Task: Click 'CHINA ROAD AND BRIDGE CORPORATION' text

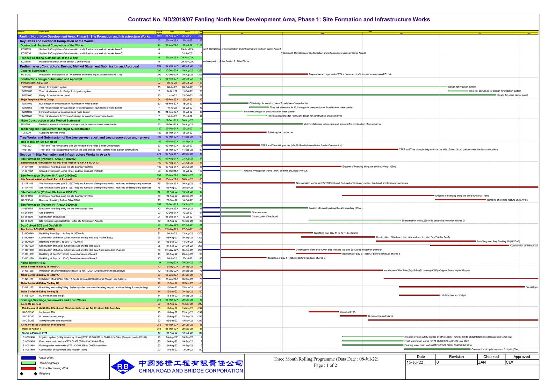Action: (191, 371)
